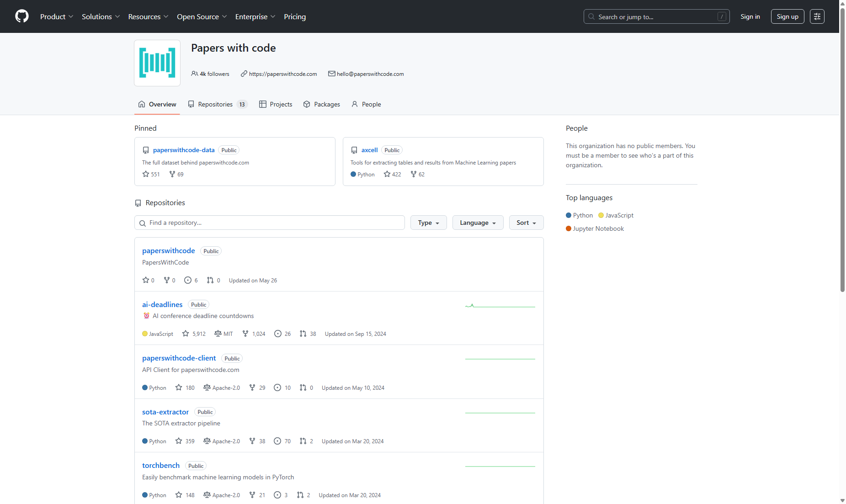View stars of paperswithcode-data (551)
This screenshot has width=846, height=504.
[x=151, y=174]
